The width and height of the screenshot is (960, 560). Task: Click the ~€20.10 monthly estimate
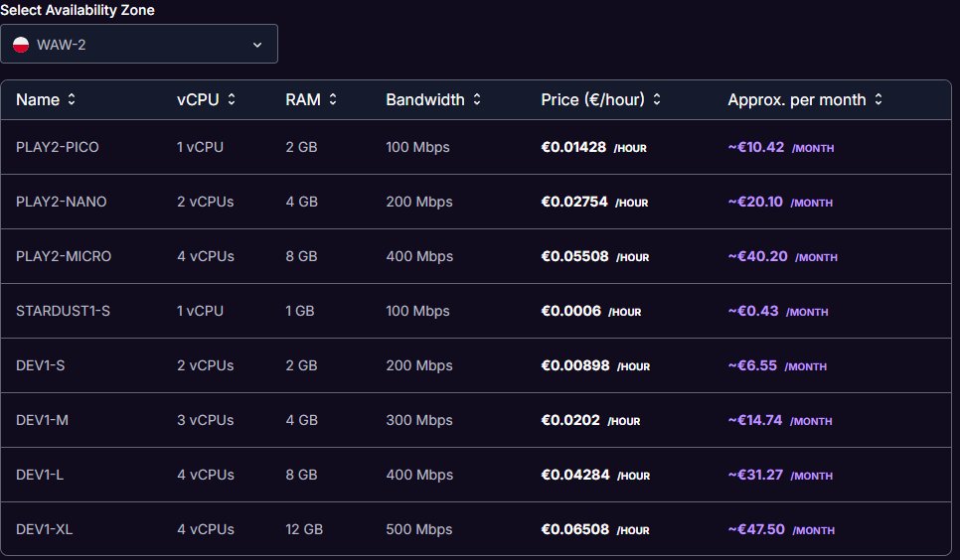coord(755,202)
